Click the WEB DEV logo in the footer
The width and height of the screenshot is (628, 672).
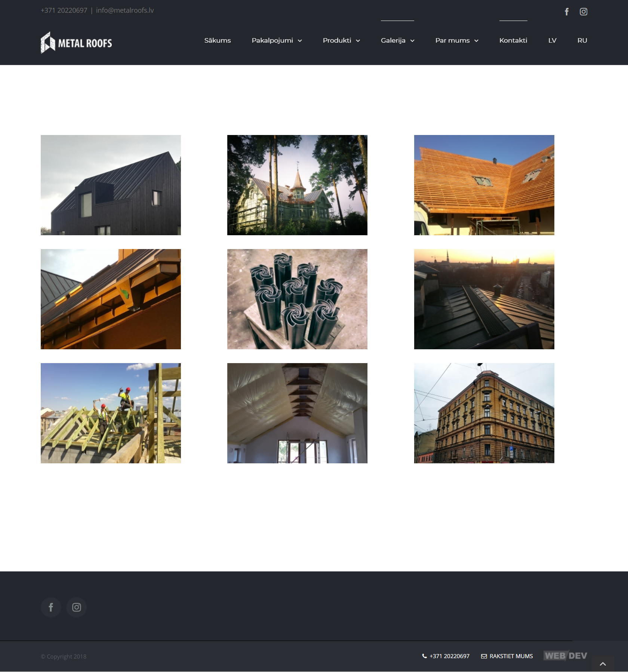565,656
